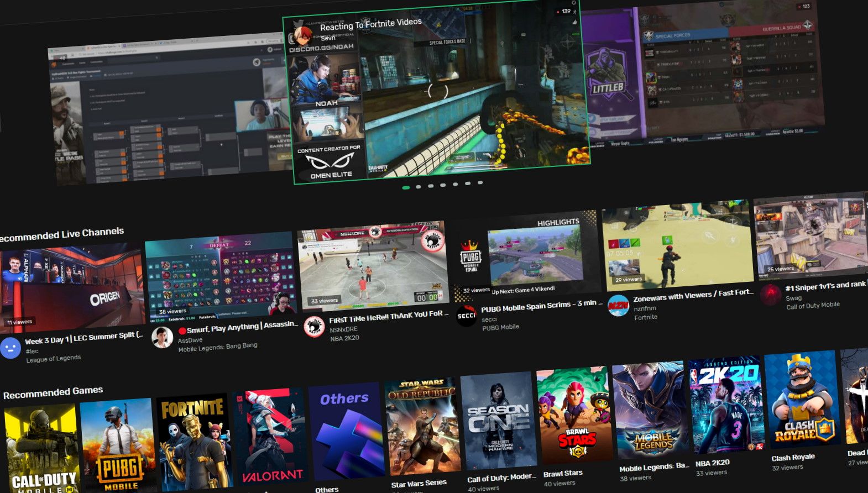Open the LEC Summer Split stream thumbnail
The height and width of the screenshot is (493, 868).
tap(72, 287)
